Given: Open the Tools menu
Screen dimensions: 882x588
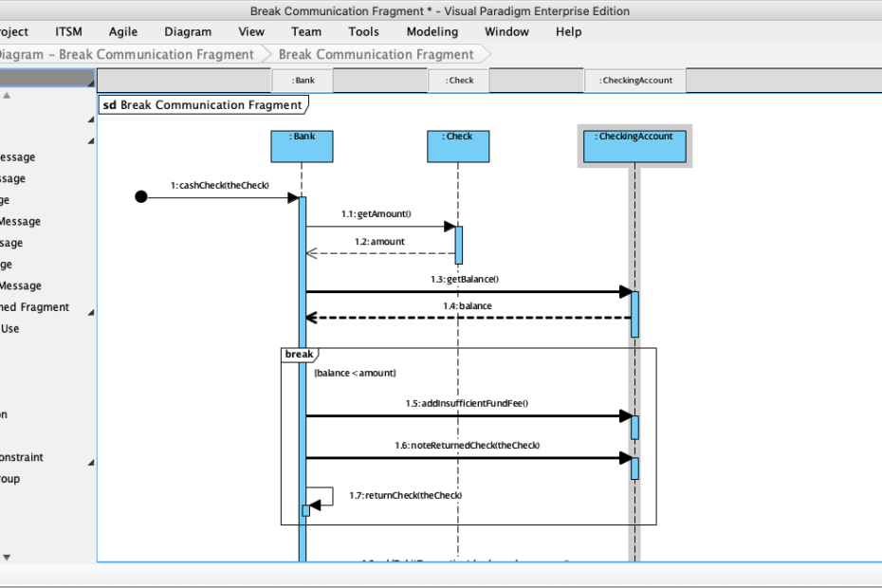Looking at the screenshot, I should click(x=363, y=31).
